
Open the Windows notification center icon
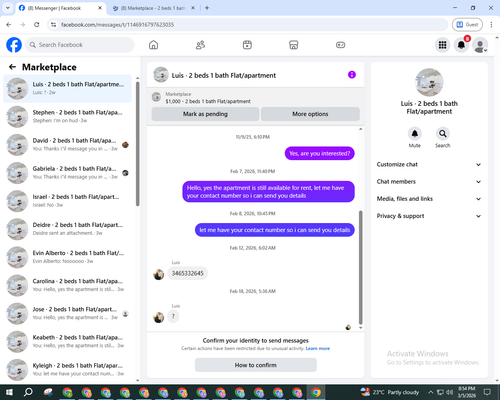click(x=487, y=392)
